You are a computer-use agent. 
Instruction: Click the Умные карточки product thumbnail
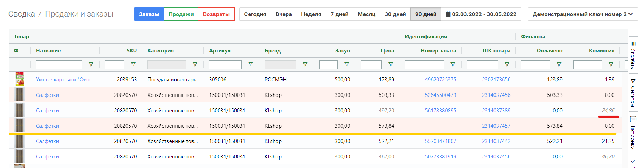pyautogui.click(x=20, y=79)
